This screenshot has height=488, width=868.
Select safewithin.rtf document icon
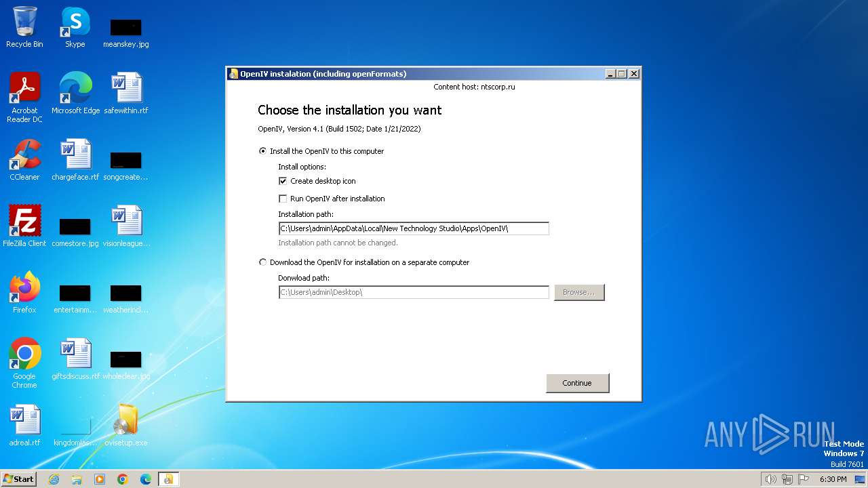click(126, 94)
